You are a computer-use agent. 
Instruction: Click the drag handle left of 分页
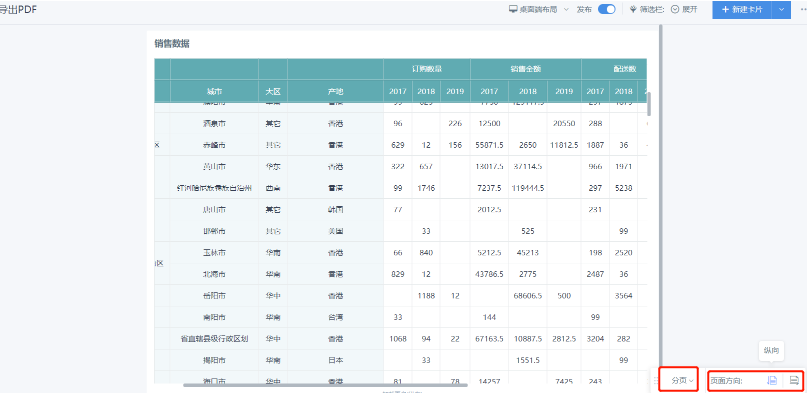pos(656,381)
